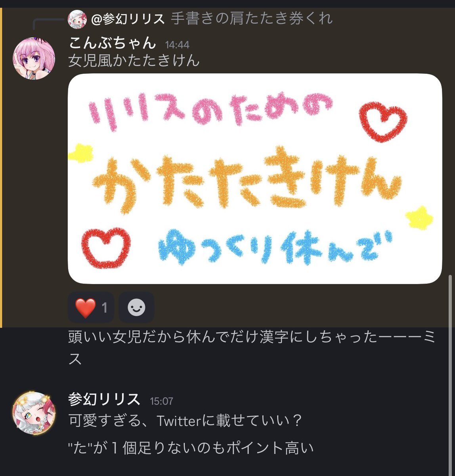Click the red heart in the image's top right

tap(382, 121)
